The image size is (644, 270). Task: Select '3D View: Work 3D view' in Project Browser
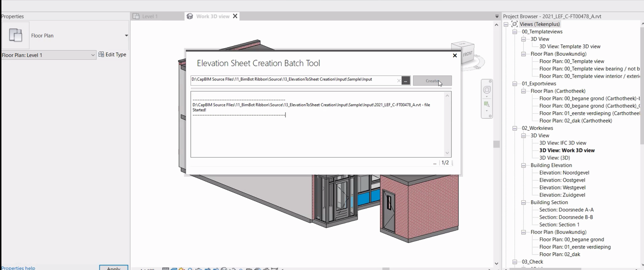coord(567,150)
